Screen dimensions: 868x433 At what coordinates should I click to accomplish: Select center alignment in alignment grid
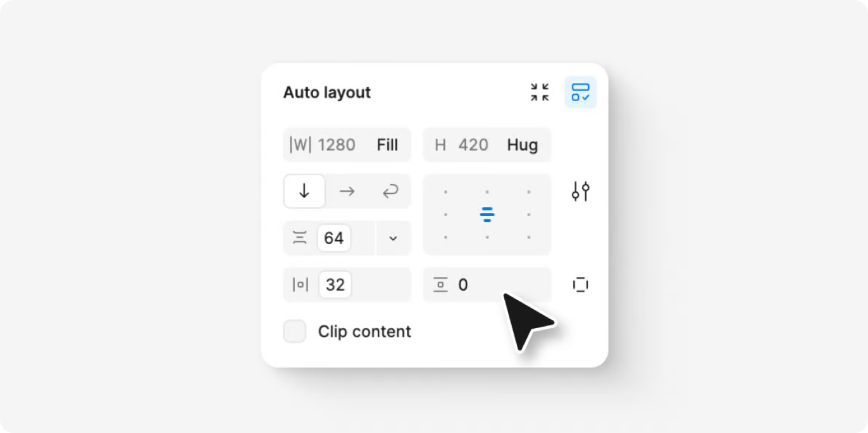(487, 214)
